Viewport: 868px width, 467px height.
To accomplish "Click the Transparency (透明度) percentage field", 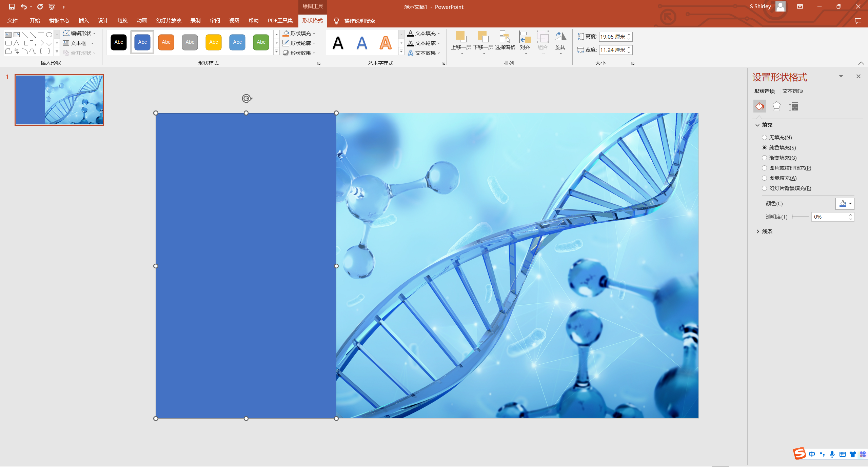I will tap(829, 217).
